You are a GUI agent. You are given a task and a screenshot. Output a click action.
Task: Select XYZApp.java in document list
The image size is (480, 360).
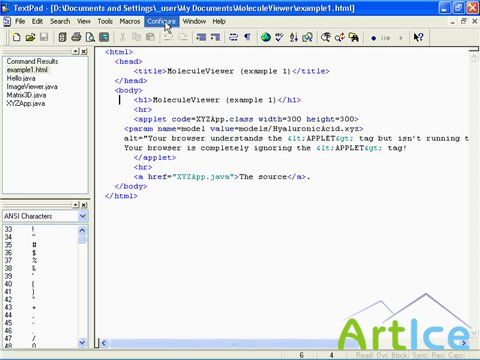[26, 103]
